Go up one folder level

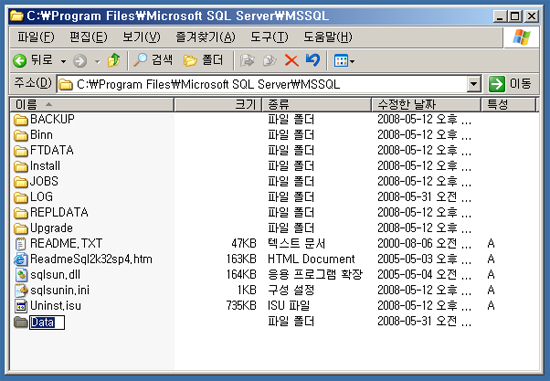(113, 60)
